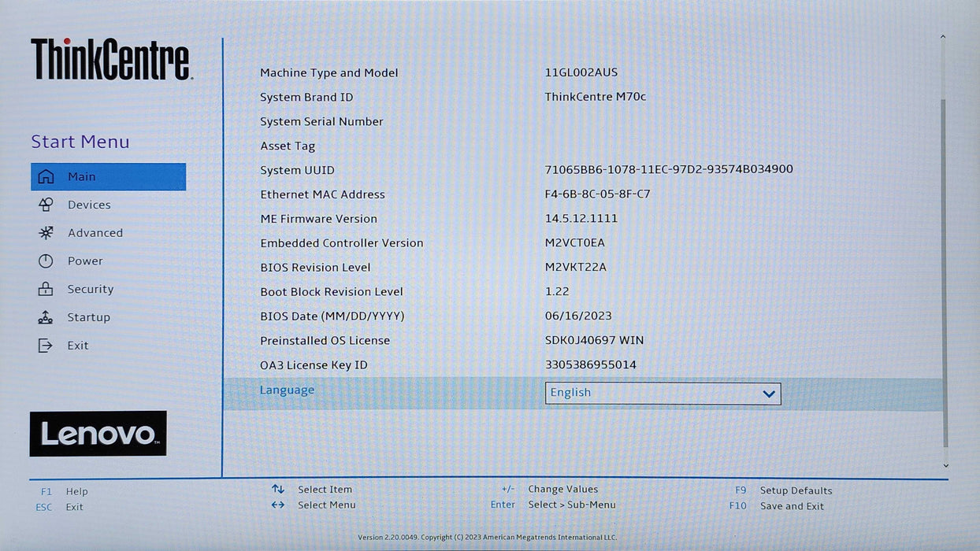Click the American Megatrends copyright text
The width and height of the screenshot is (980, 551).
(x=488, y=538)
